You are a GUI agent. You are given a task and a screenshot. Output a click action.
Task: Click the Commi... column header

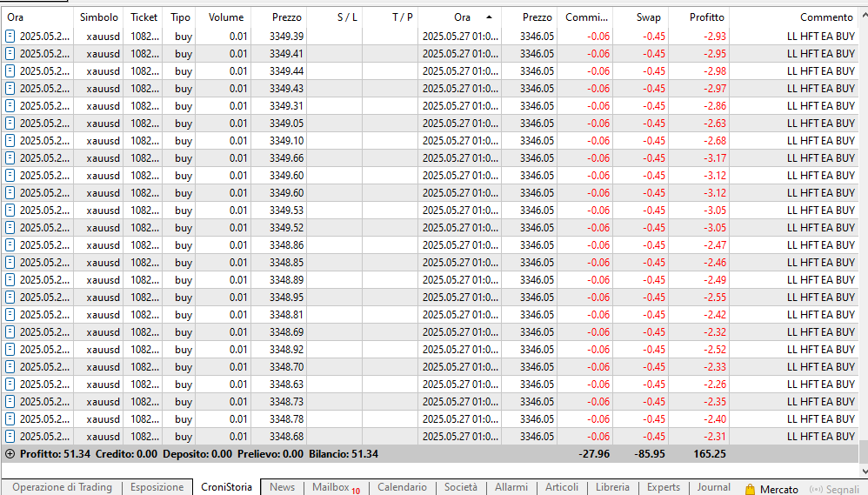(586, 17)
